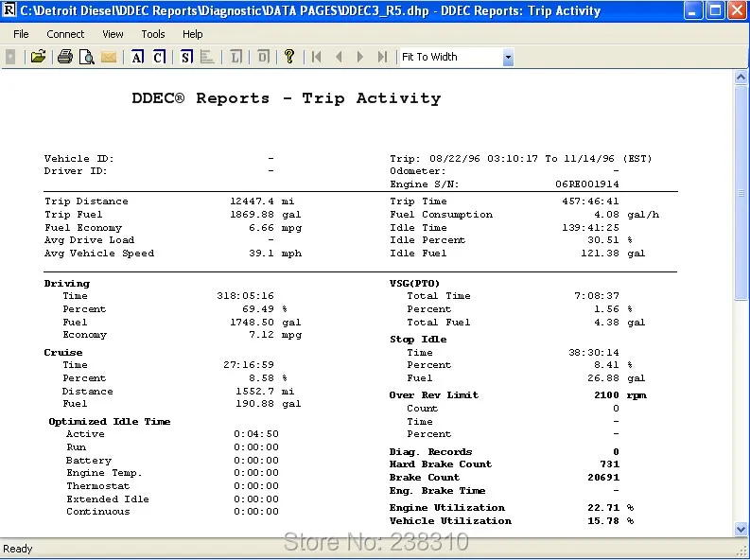The width and height of the screenshot is (750, 560).
Task: Open the View menu
Action: pos(113,34)
